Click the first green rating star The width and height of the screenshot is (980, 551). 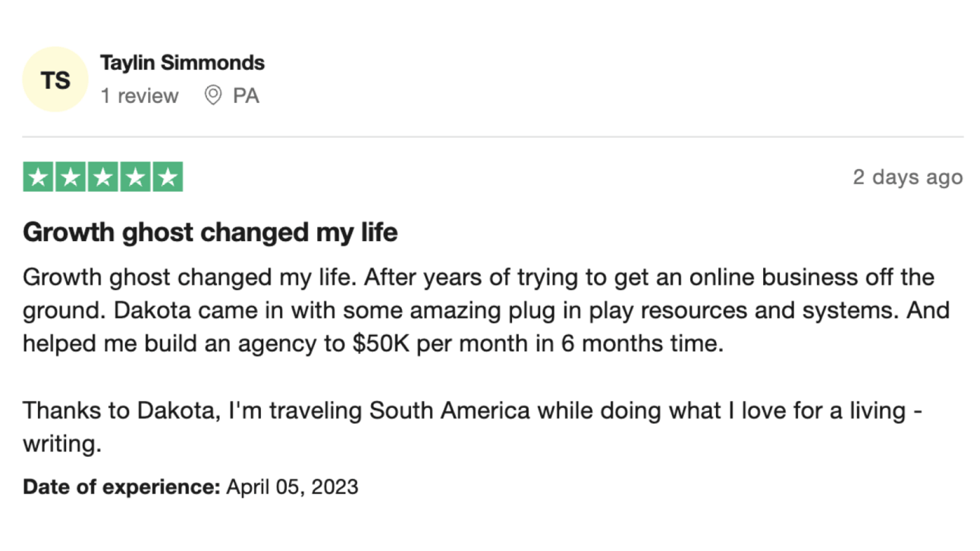pos(38,177)
